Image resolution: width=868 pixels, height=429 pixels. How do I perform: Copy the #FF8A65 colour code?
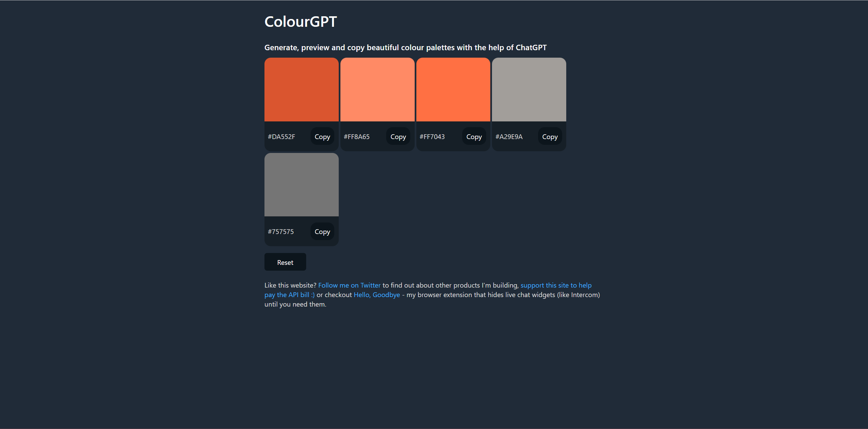click(x=398, y=137)
